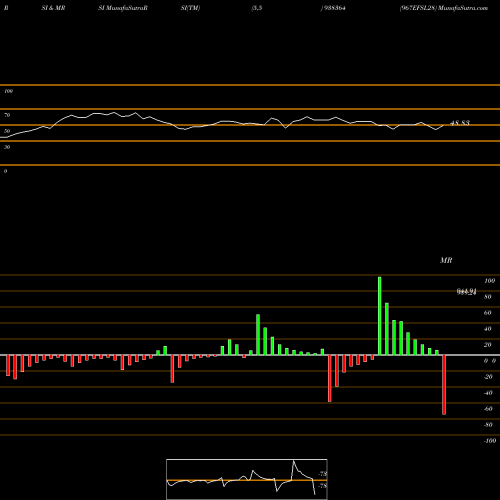Image resolution: width=500 pixels, height=500 pixels.
Task: Click the MR axis label 40
Action: pyautogui.click(x=488, y=329)
